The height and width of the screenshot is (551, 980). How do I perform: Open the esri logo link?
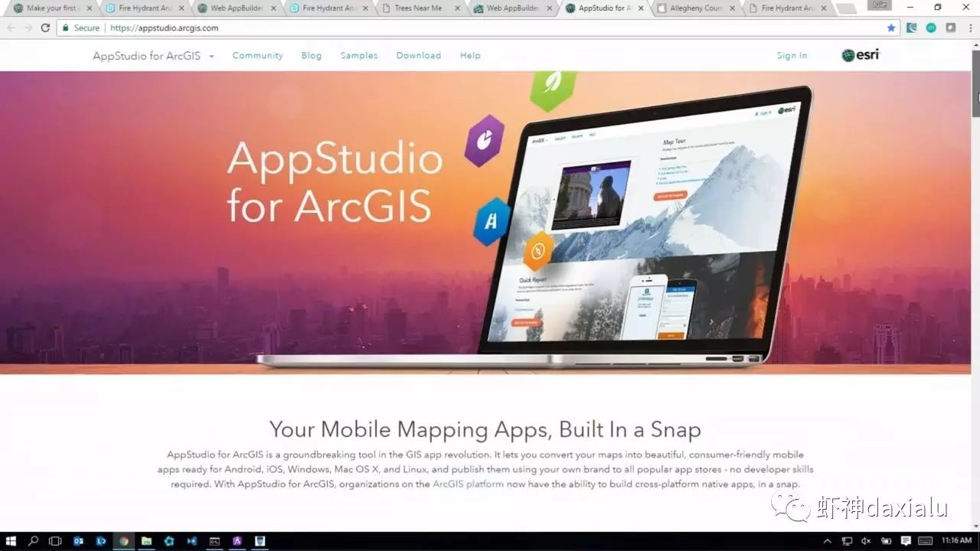[x=860, y=55]
